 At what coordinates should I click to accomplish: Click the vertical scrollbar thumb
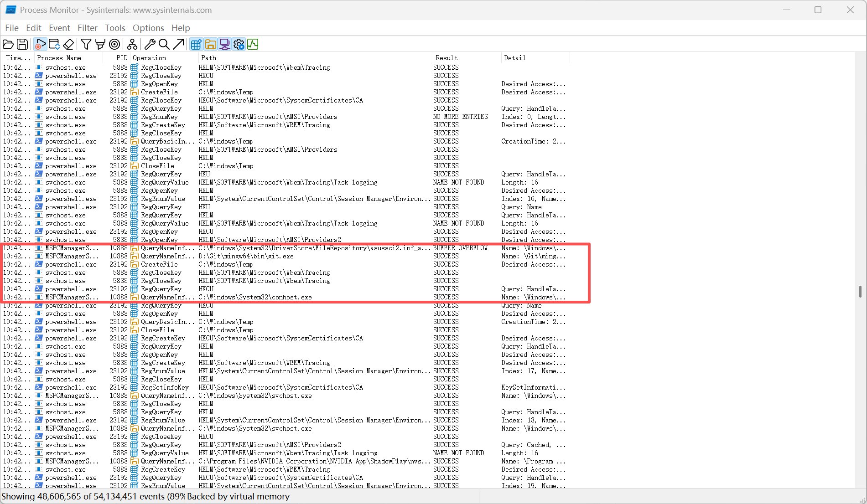coord(860,292)
